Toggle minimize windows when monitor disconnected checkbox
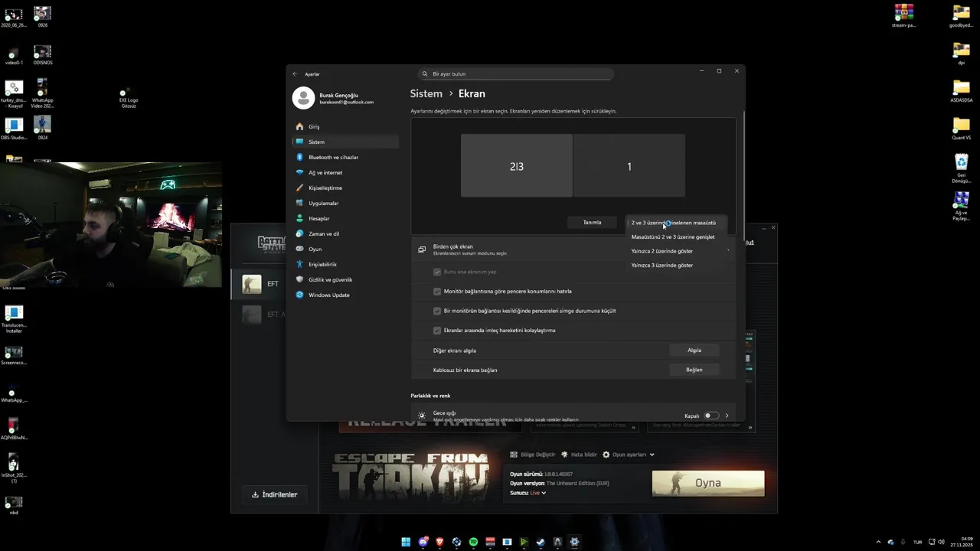The width and height of the screenshot is (980, 551). (437, 311)
